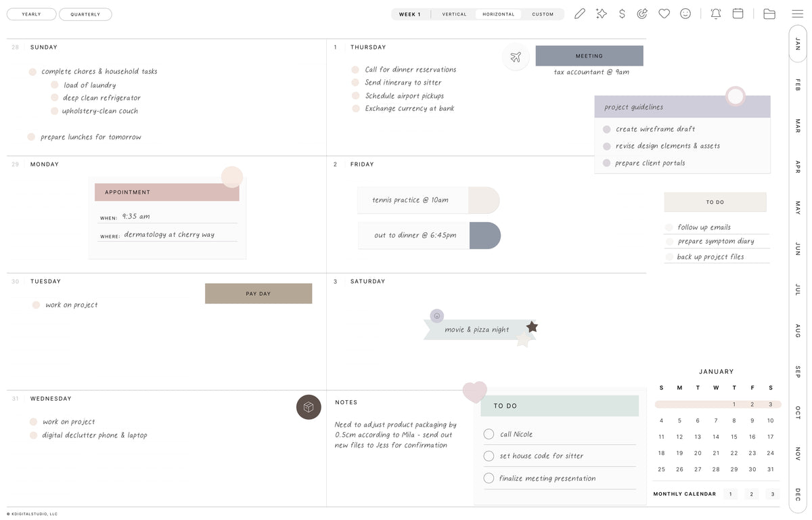Open the heart icon in the toolbar
The image size is (812, 520).
point(664,14)
